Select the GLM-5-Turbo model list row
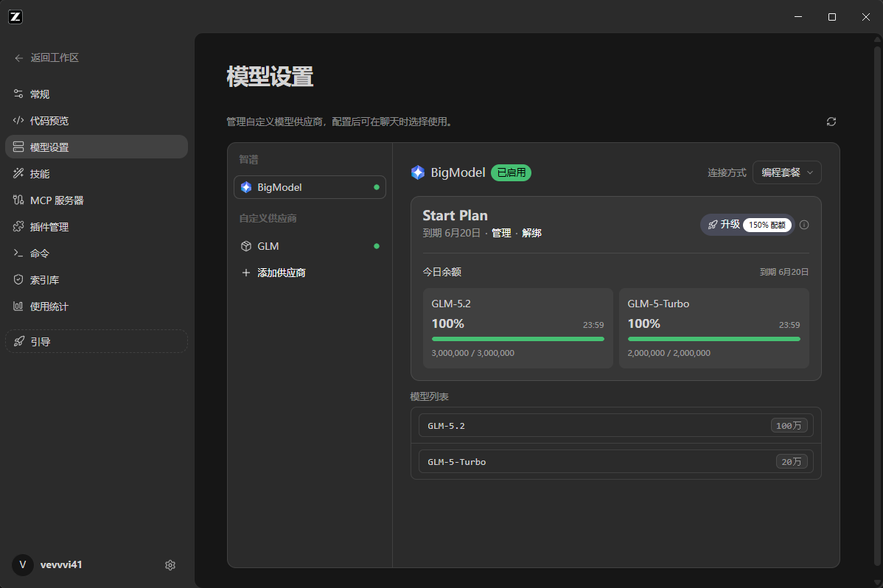Viewport: 883px width, 588px height. 616,461
